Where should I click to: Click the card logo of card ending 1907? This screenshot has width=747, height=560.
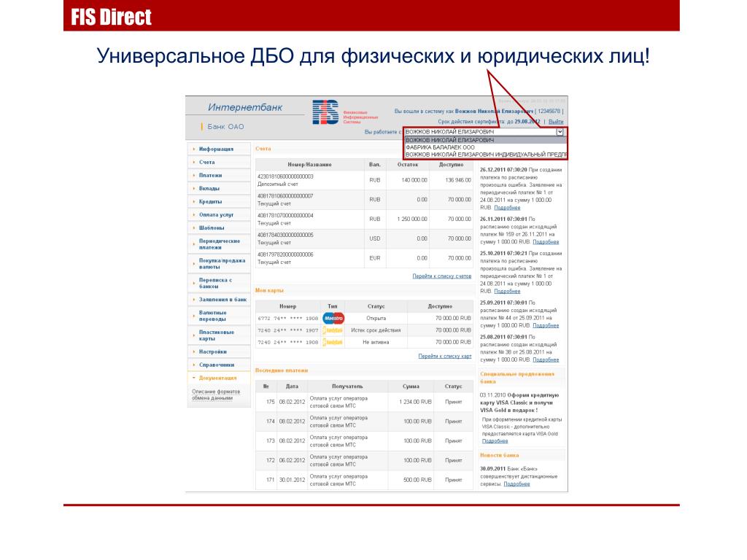click(x=333, y=330)
